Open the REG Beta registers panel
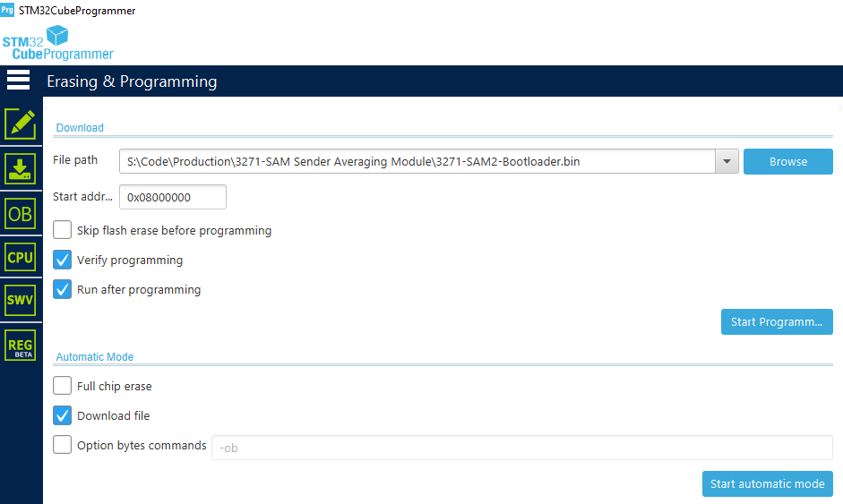 [x=21, y=345]
